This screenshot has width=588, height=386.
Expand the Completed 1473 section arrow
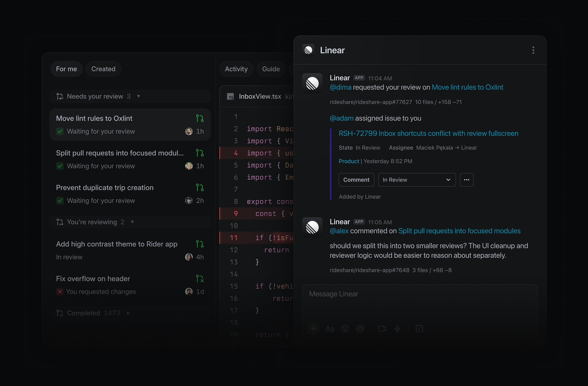pyautogui.click(x=128, y=313)
